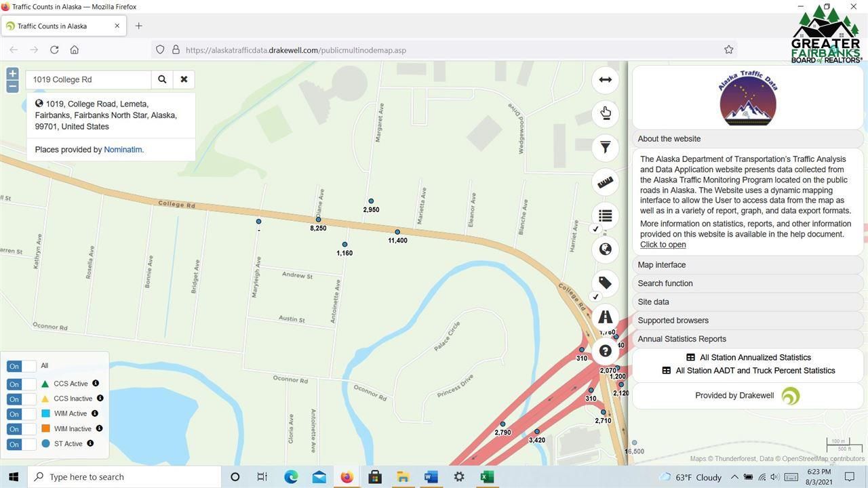Screen dimensions: 868x488
Task: Toggle the ST Active On switch
Action: [20, 444]
